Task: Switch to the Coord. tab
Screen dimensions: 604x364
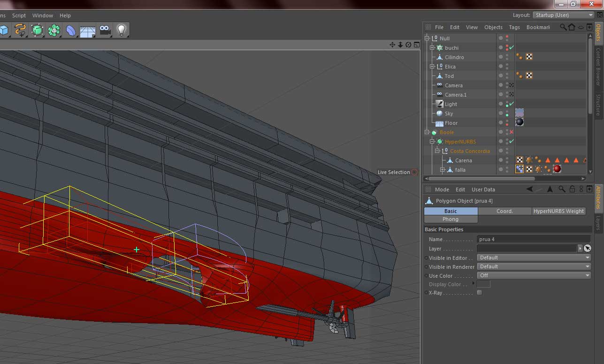Action: click(x=505, y=211)
